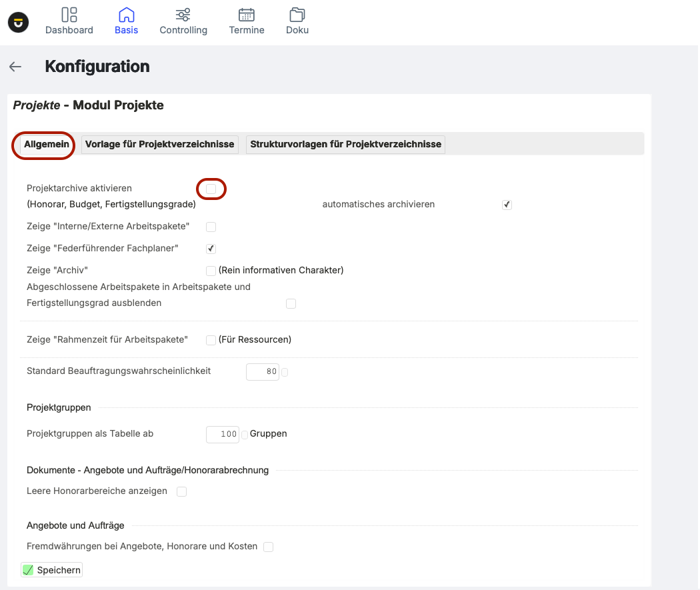This screenshot has width=700, height=590.
Task: Select Strukturvorlagen für Projektverzeichnisse tab
Action: click(x=345, y=144)
